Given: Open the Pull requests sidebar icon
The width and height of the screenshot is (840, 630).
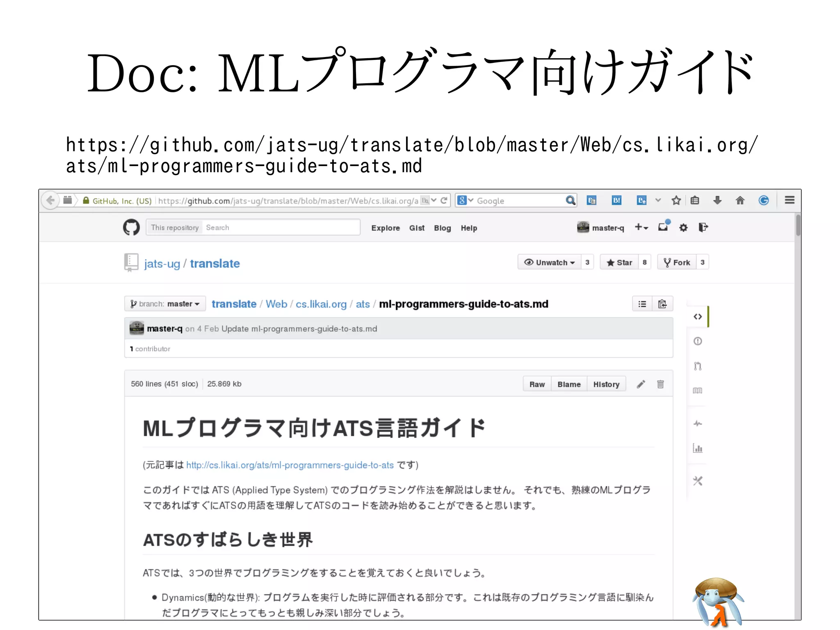Looking at the screenshot, I should pyautogui.click(x=698, y=366).
